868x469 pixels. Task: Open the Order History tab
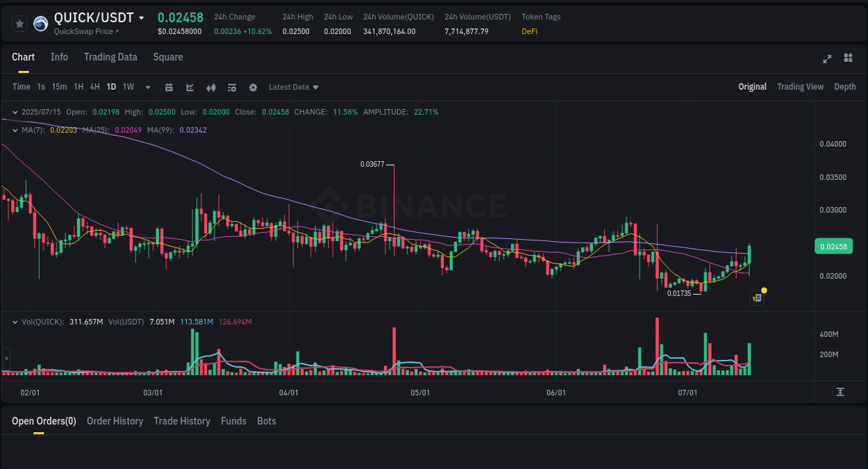115,420
